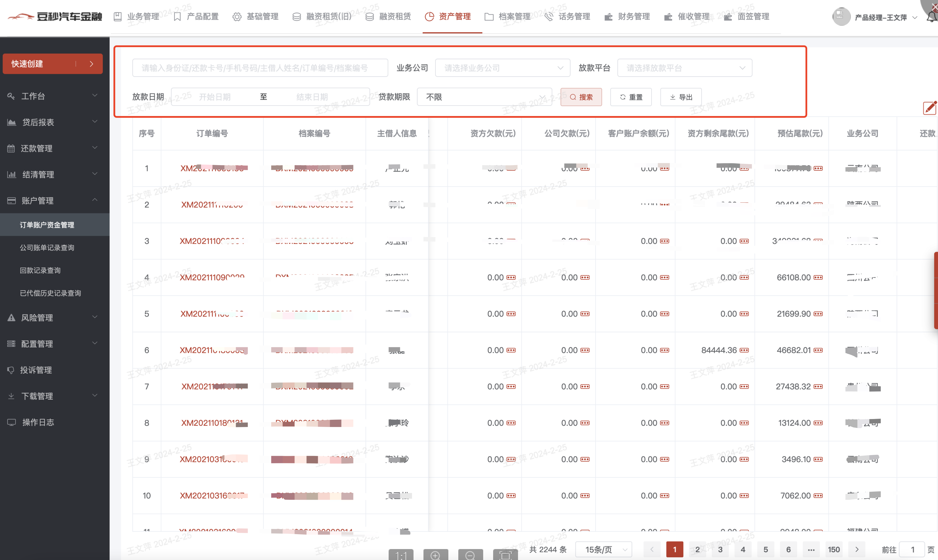Click the 开始日期 date field
The width and height of the screenshot is (938, 560).
(215, 97)
